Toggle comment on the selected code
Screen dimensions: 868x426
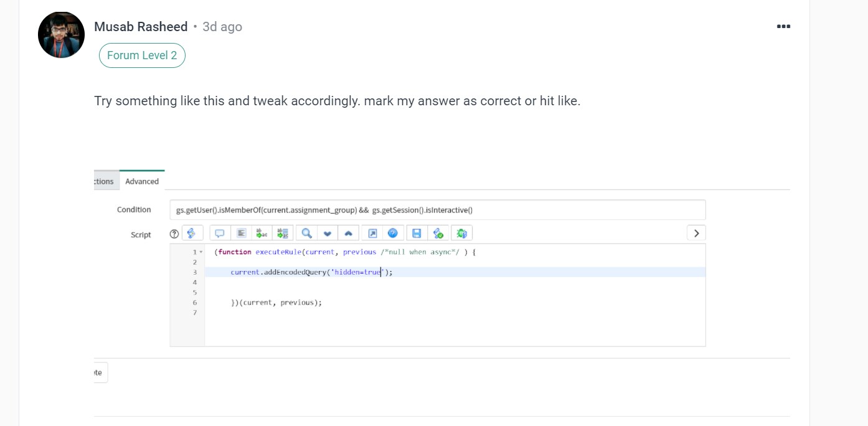220,233
